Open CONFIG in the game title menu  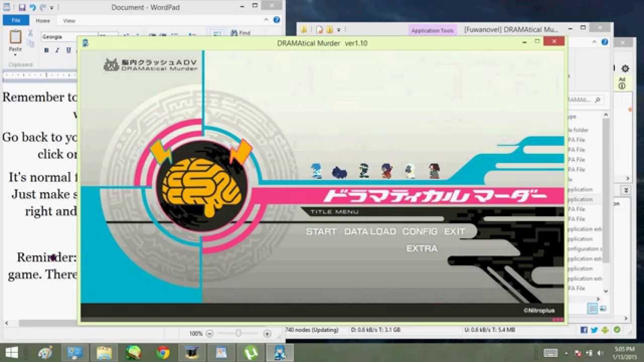[420, 231]
